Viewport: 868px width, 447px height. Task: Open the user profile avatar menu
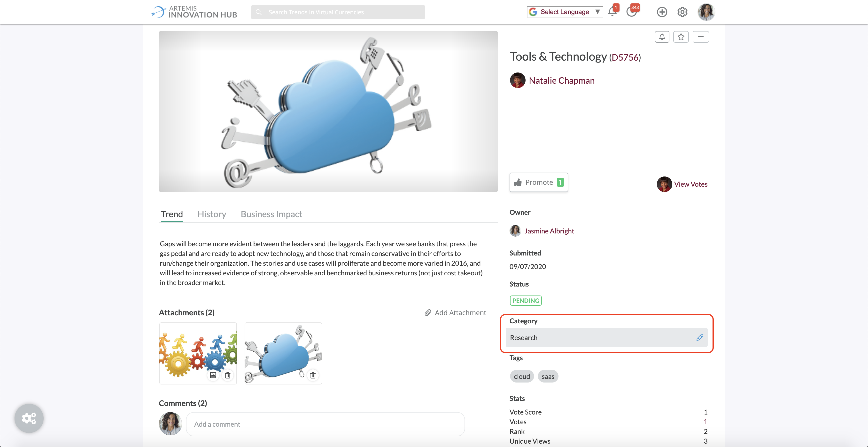(x=706, y=12)
